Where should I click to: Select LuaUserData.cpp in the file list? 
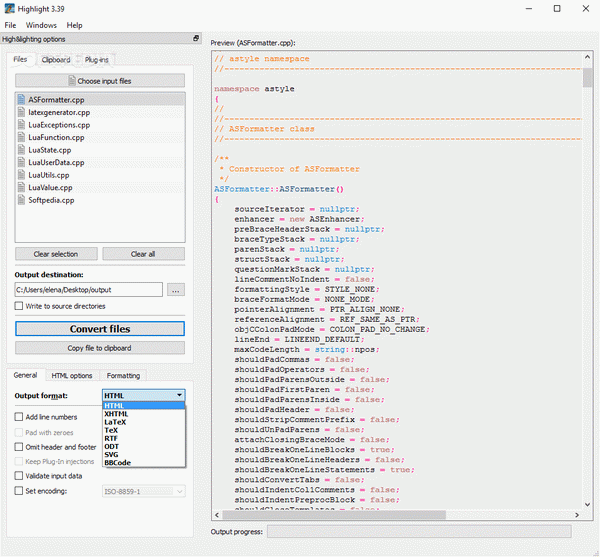[x=100, y=163]
